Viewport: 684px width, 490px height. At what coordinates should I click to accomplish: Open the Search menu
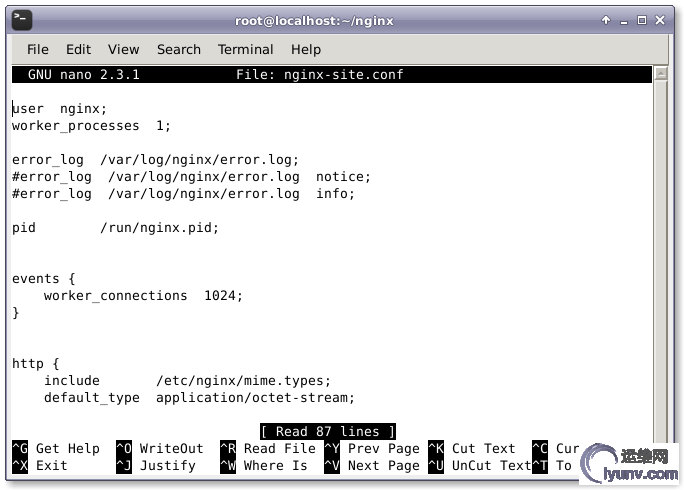(179, 49)
